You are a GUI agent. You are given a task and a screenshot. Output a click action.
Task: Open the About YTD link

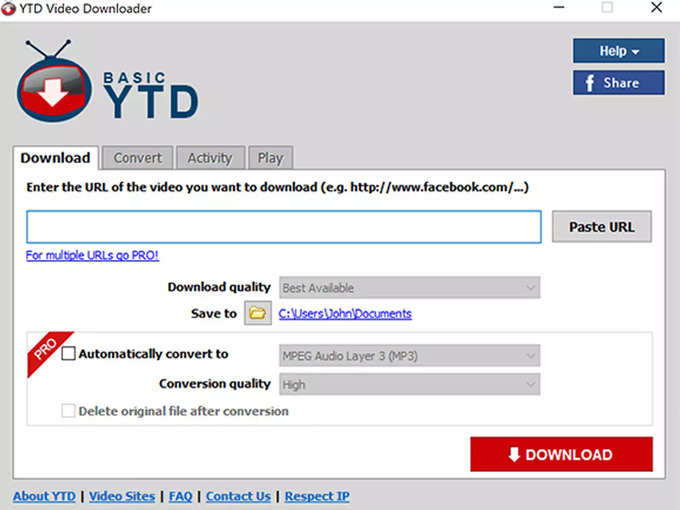pos(44,496)
